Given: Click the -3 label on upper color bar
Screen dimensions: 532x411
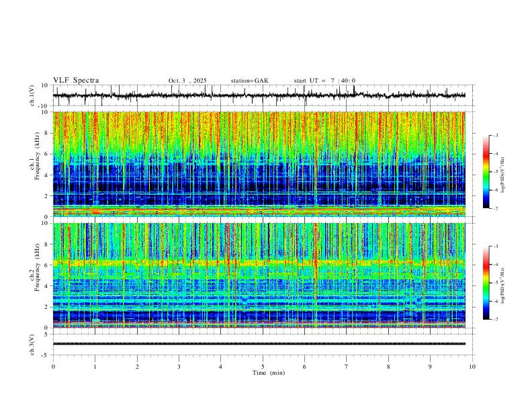Looking at the screenshot, I should tap(495, 135).
